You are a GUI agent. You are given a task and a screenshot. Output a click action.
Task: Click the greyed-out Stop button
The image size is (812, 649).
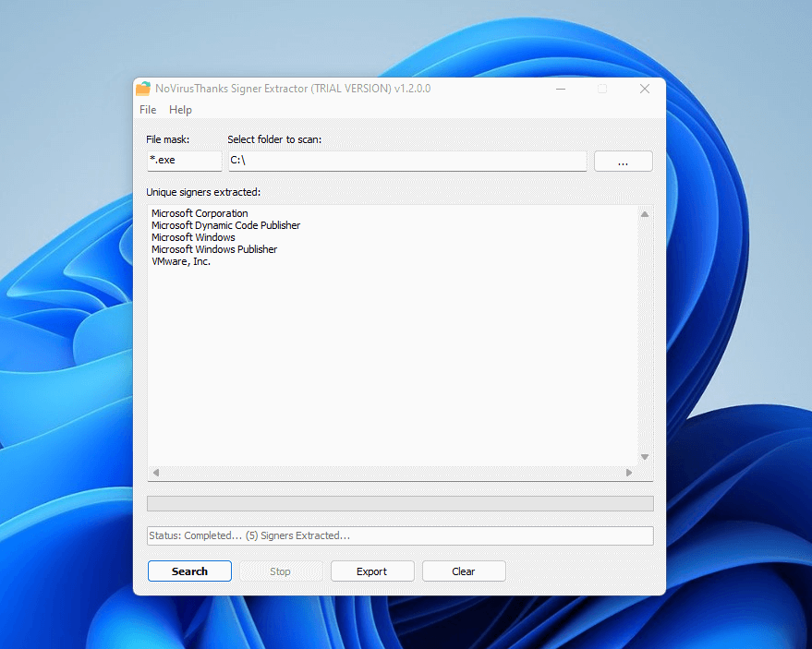(280, 571)
